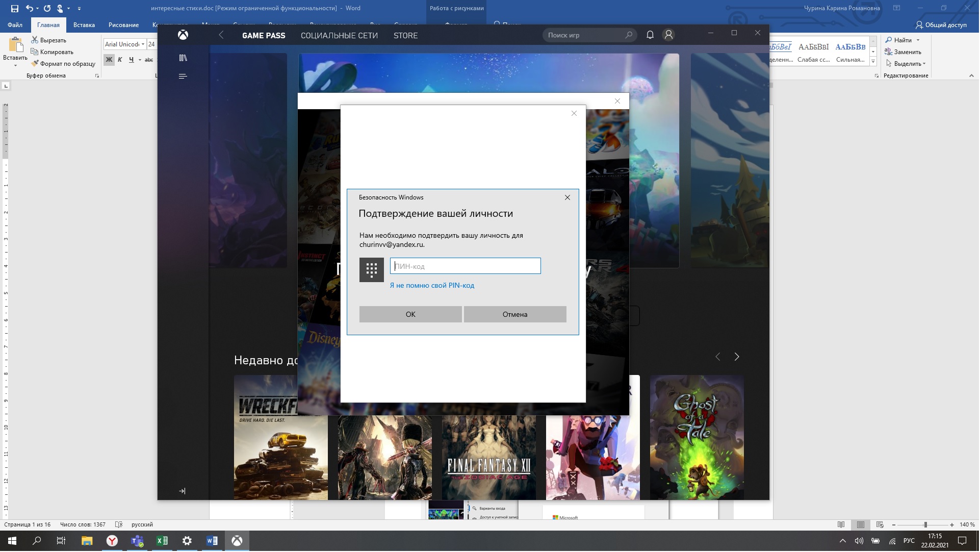Switch to Web Layout view in Word
The width and height of the screenshot is (980, 552).
[x=881, y=525]
